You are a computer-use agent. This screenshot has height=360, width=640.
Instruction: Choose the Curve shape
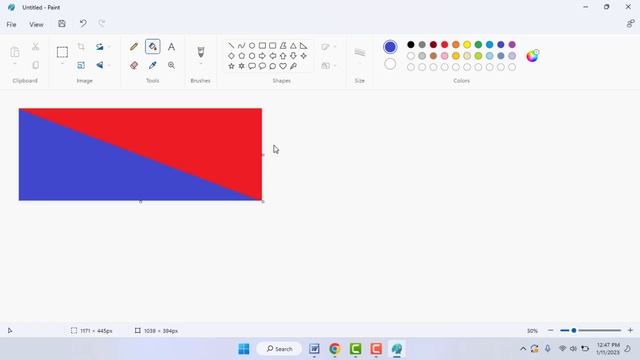tap(241, 45)
